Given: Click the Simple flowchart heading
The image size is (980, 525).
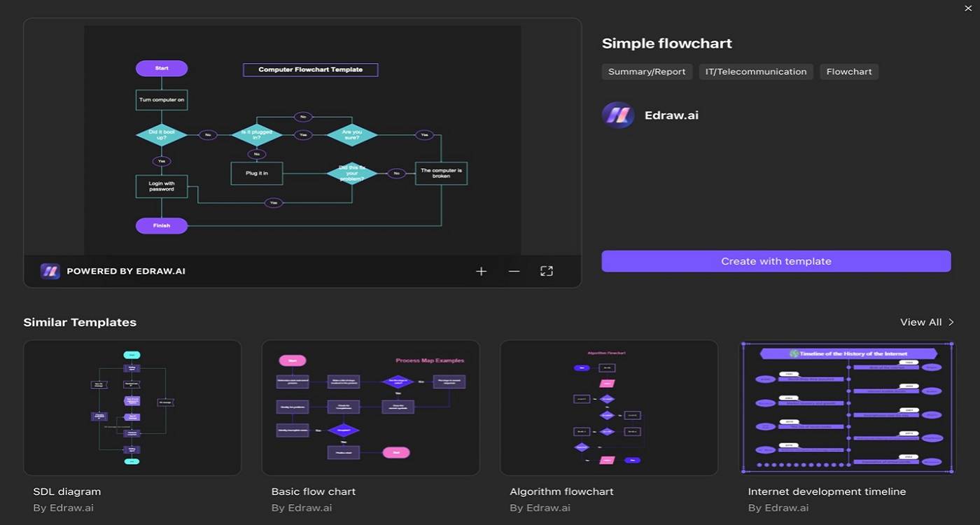Looking at the screenshot, I should click(667, 43).
